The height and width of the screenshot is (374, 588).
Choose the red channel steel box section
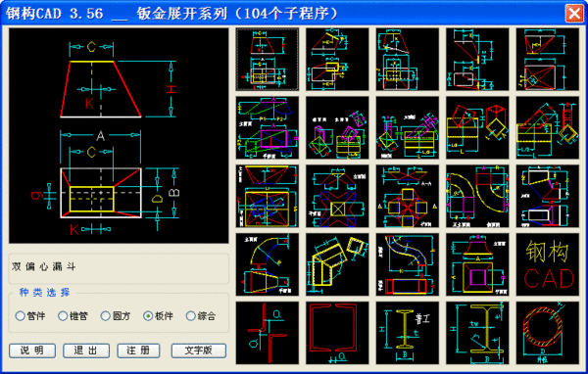pos(337,333)
